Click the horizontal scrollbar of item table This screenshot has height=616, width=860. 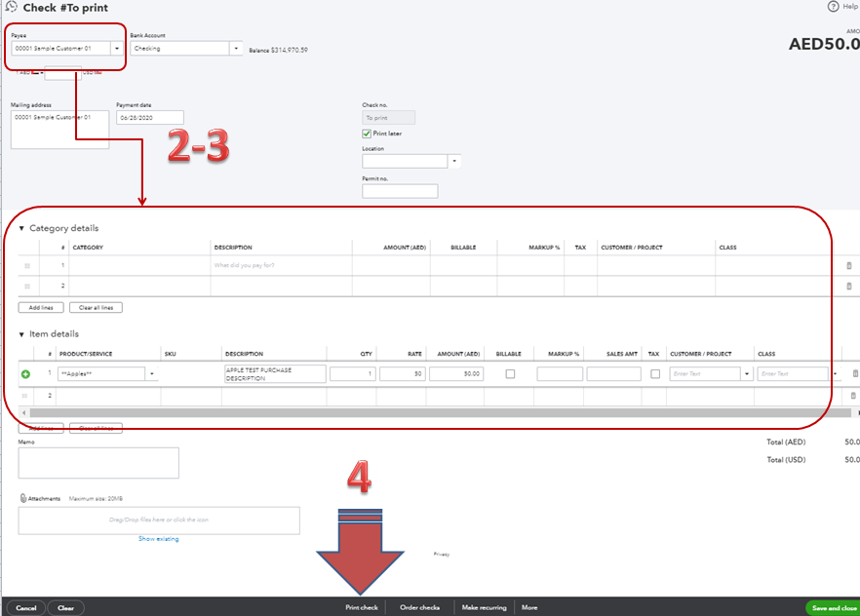coord(440,412)
